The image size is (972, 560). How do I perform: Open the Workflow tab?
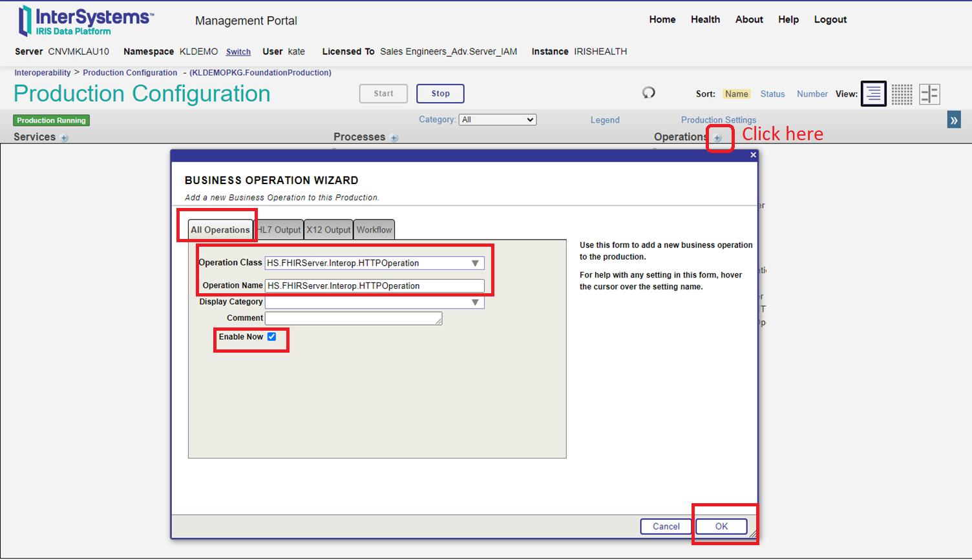374,230
